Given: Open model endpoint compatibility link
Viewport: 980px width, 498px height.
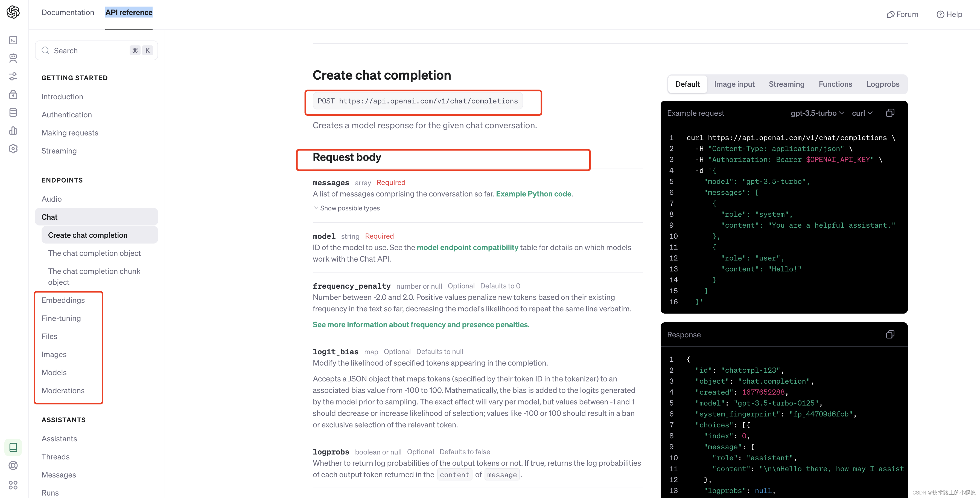Looking at the screenshot, I should pos(467,247).
